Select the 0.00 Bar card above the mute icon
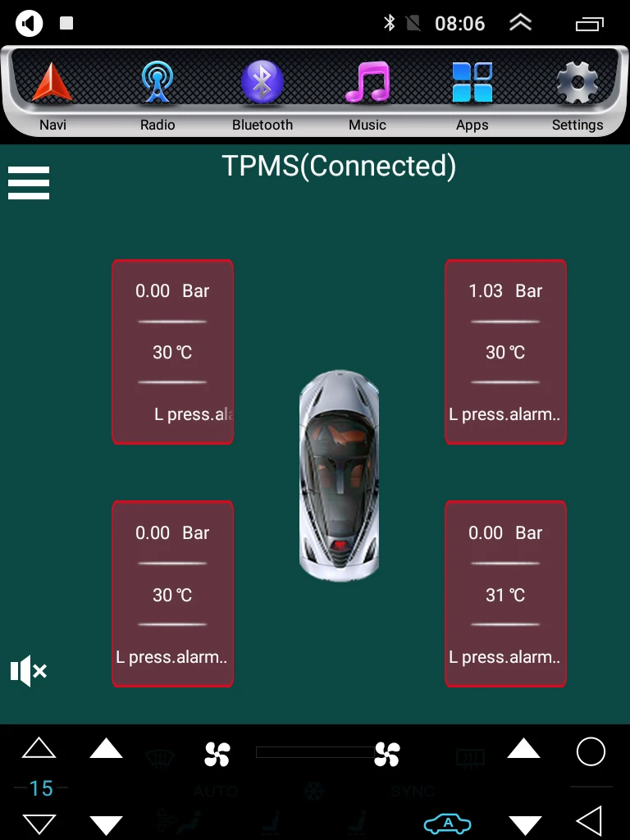This screenshot has height=840, width=630. coord(172,594)
